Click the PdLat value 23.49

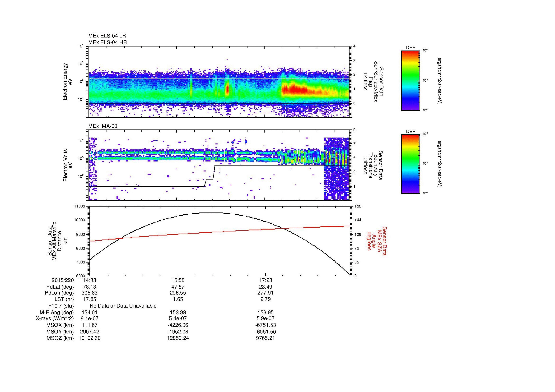point(266,287)
